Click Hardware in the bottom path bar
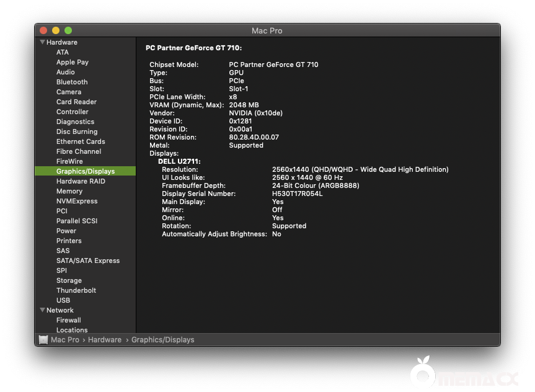This screenshot has width=535, height=392. point(105,340)
